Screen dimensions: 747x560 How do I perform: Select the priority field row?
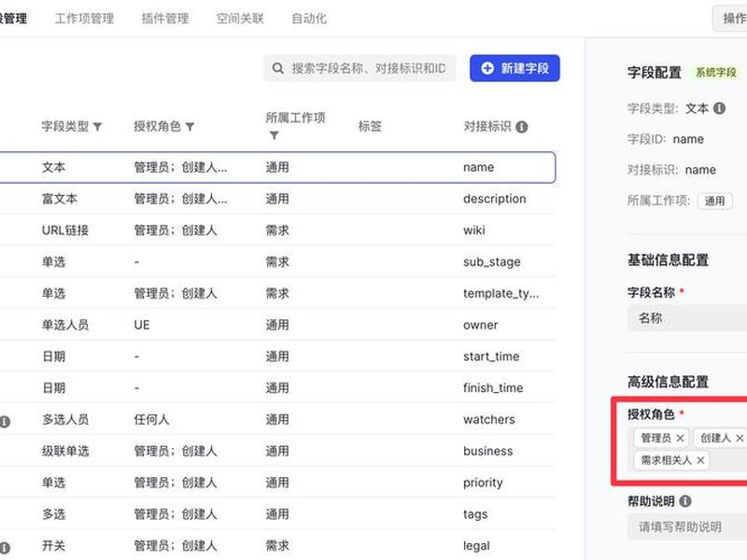[x=277, y=483]
